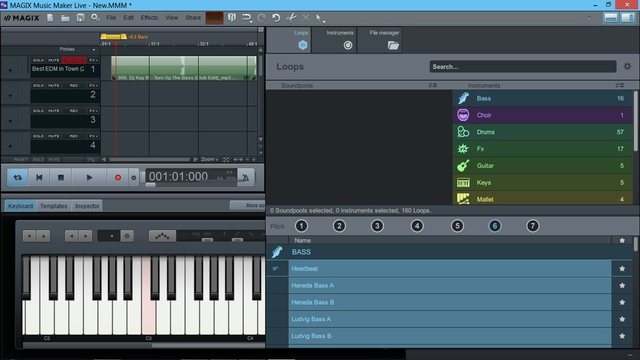The width and height of the screenshot is (640, 360).
Task: Click the loop search field
Action: (x=522, y=67)
